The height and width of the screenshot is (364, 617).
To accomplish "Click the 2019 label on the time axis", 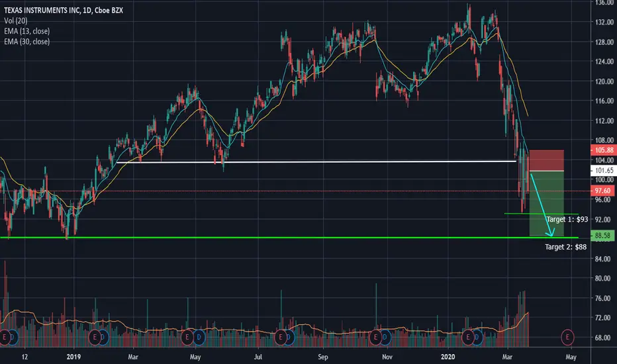I will pos(73,357).
